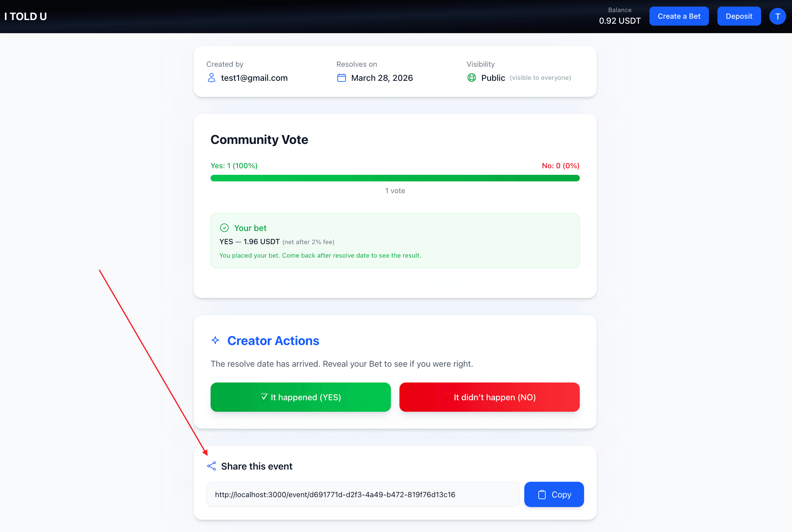The height and width of the screenshot is (532, 792).
Task: Resolve event with It didn't happen (NO)
Action: (x=489, y=397)
